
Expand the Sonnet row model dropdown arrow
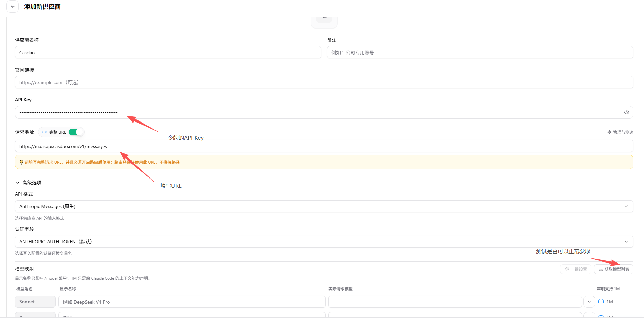click(x=589, y=302)
